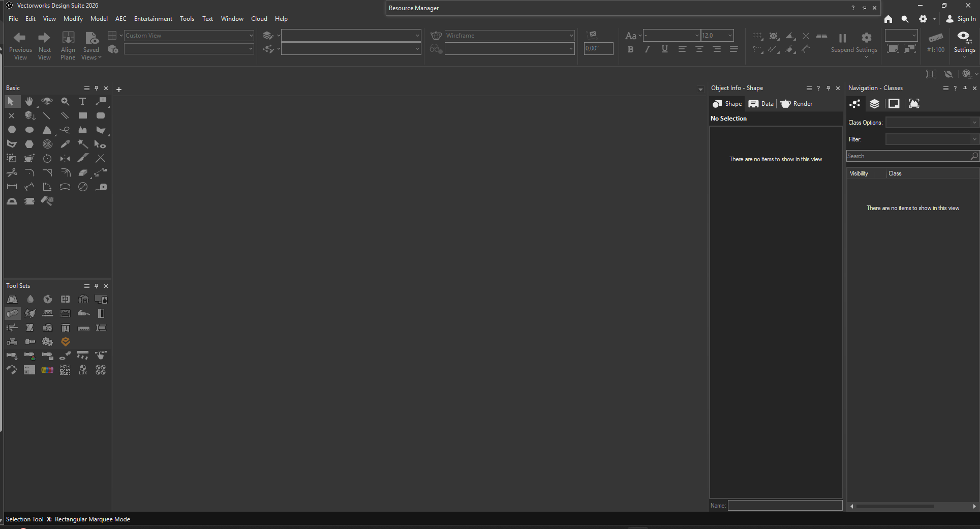Pin the Basic palette
The image size is (980, 529).
[96, 88]
